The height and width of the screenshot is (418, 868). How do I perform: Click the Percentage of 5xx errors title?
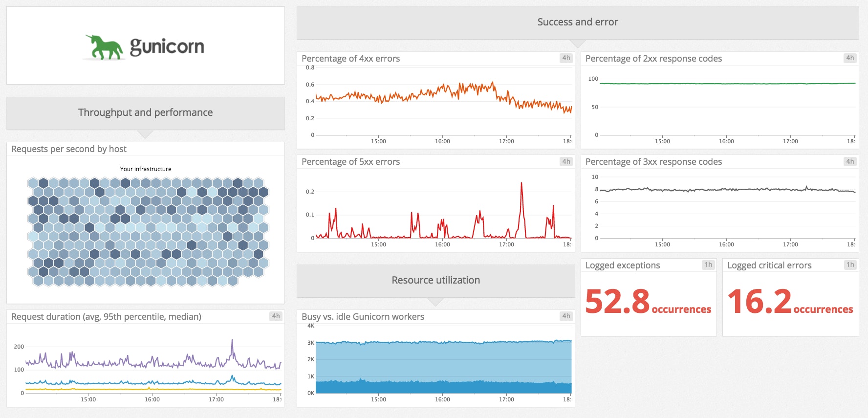pos(350,162)
